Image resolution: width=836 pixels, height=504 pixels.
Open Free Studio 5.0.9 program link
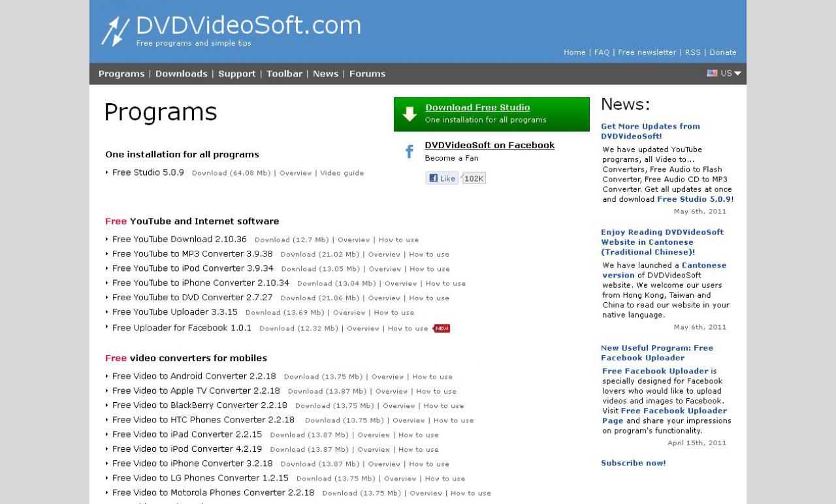coord(148,172)
